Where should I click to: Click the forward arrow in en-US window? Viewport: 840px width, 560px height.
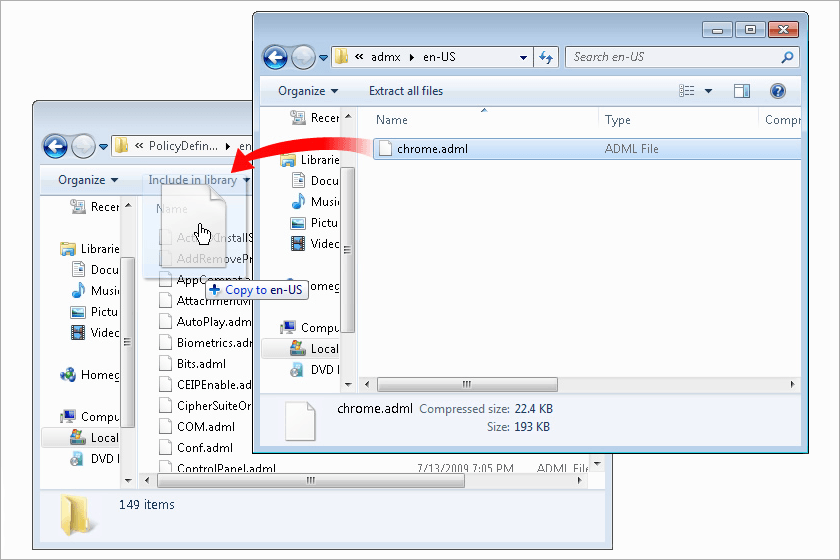pyautogui.click(x=303, y=57)
